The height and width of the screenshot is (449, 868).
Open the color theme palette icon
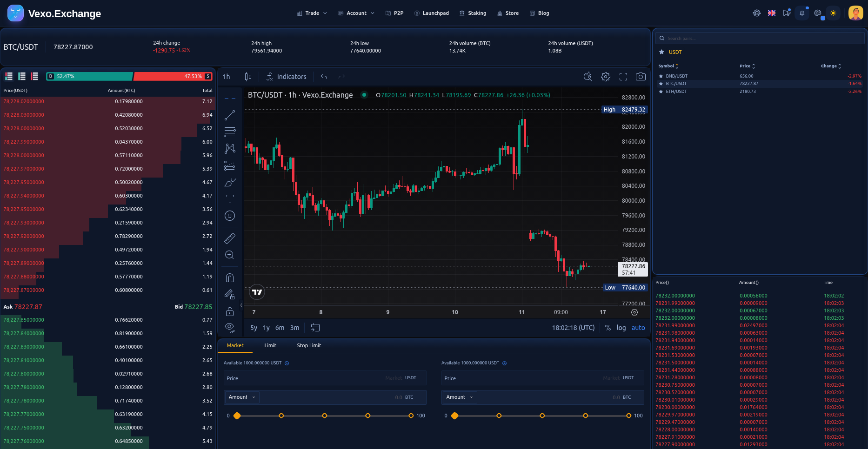(818, 13)
